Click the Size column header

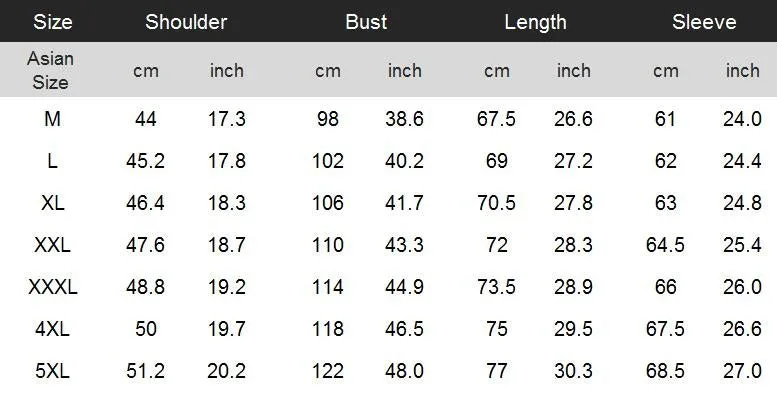pyautogui.click(x=53, y=22)
